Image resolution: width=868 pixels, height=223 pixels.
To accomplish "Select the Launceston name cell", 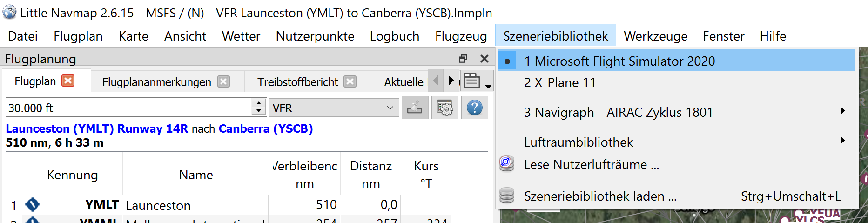I will pyautogui.click(x=195, y=205).
